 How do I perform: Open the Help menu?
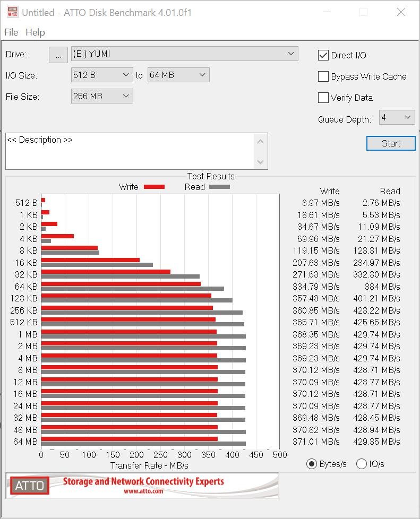pyautogui.click(x=35, y=32)
